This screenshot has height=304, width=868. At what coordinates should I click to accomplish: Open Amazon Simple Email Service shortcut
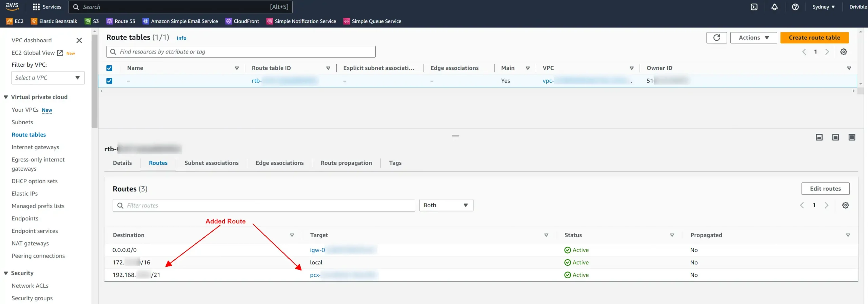(x=180, y=21)
